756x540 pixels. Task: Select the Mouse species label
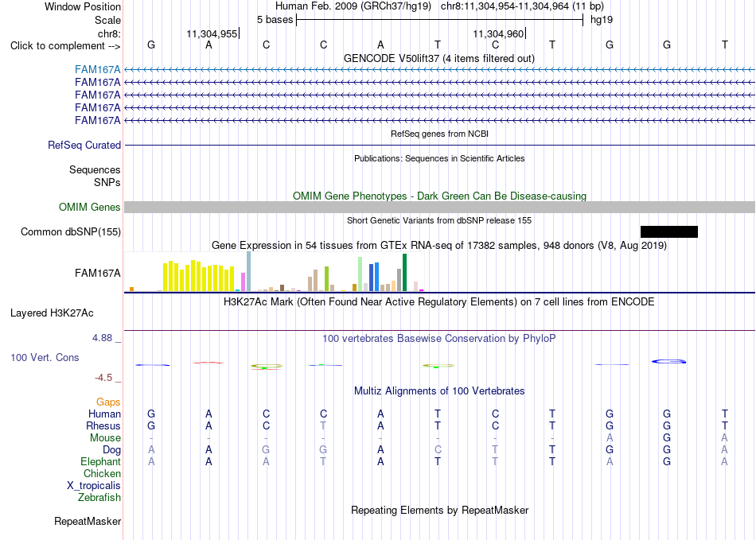tap(105, 438)
